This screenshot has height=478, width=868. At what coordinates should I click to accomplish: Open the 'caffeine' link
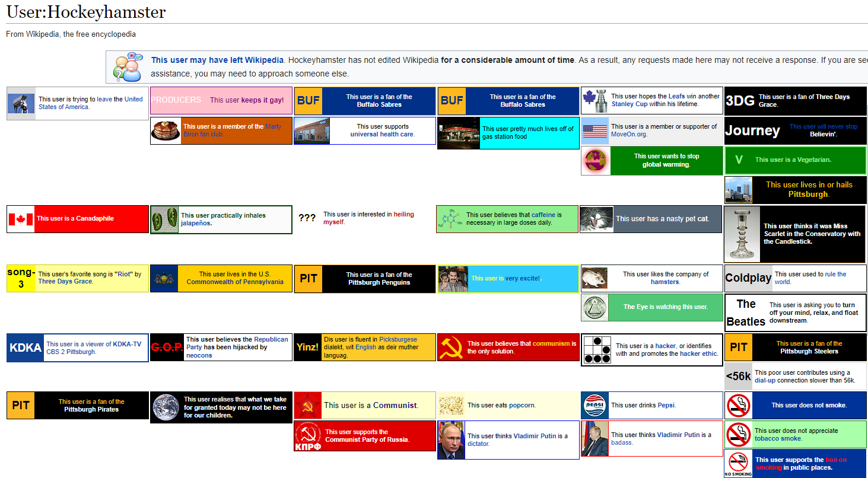(x=543, y=215)
